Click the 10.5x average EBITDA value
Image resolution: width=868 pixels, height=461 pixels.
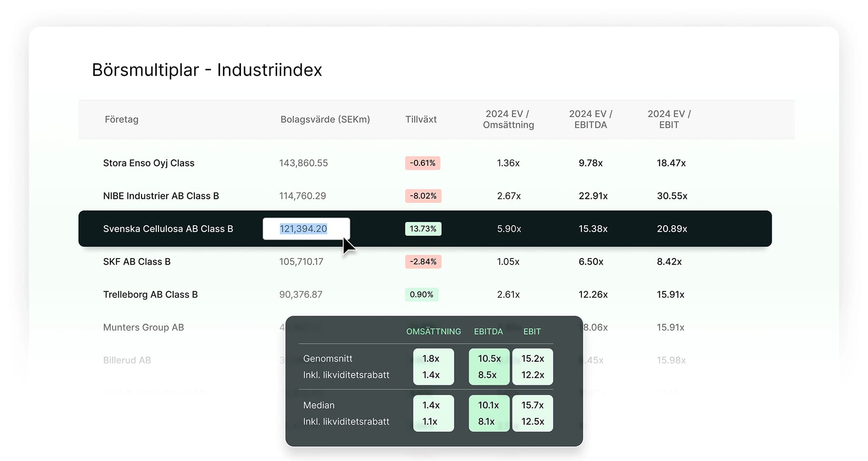489,359
